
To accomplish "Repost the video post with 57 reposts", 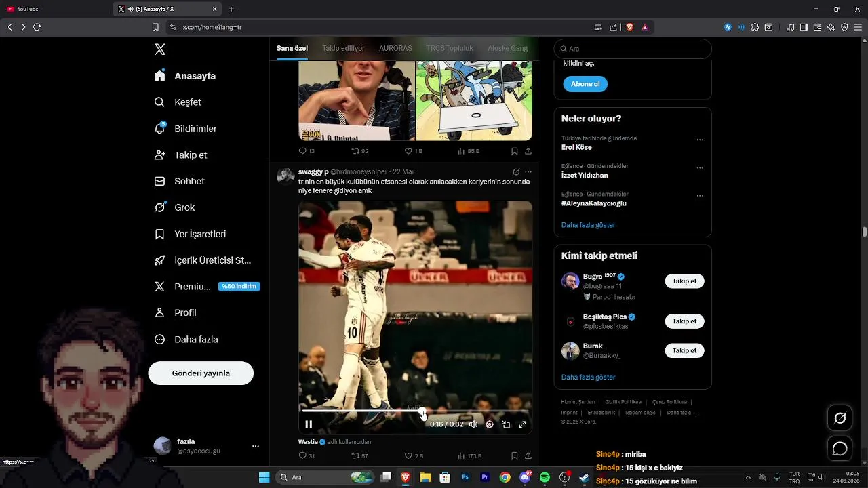I will click(360, 456).
